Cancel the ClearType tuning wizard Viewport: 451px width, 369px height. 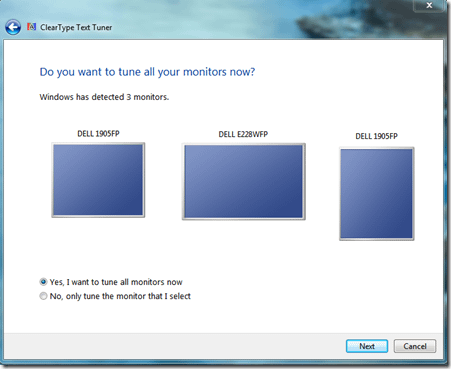tap(415, 346)
